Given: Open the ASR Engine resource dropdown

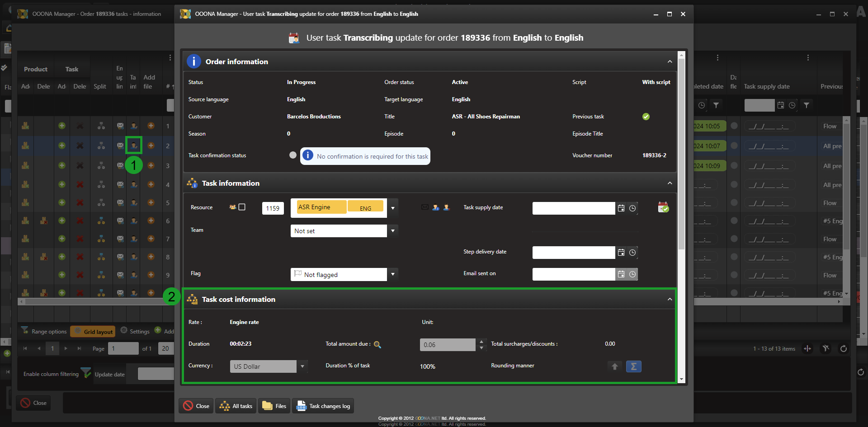Looking at the screenshot, I should point(393,208).
